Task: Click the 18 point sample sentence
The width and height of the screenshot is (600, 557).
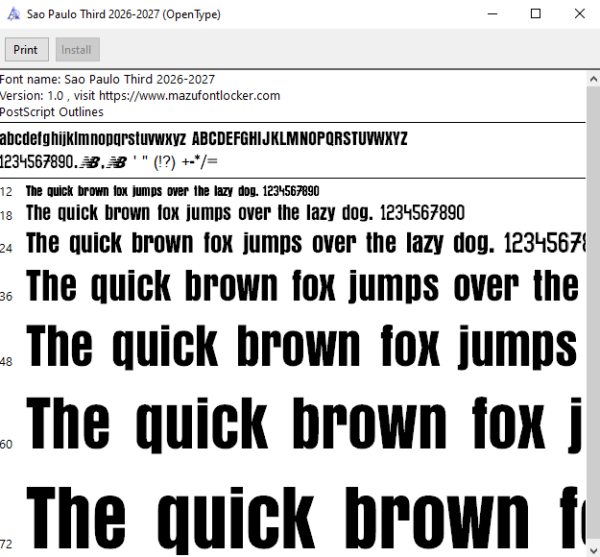Action: pyautogui.click(x=245, y=213)
